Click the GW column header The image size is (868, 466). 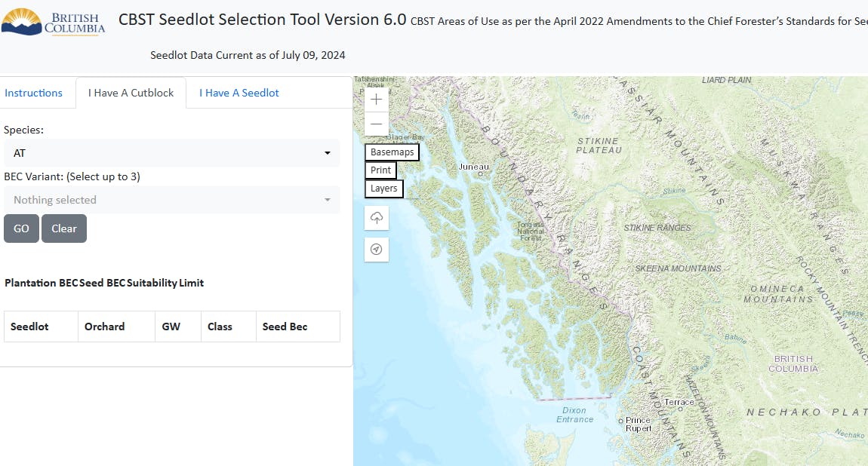pos(170,326)
